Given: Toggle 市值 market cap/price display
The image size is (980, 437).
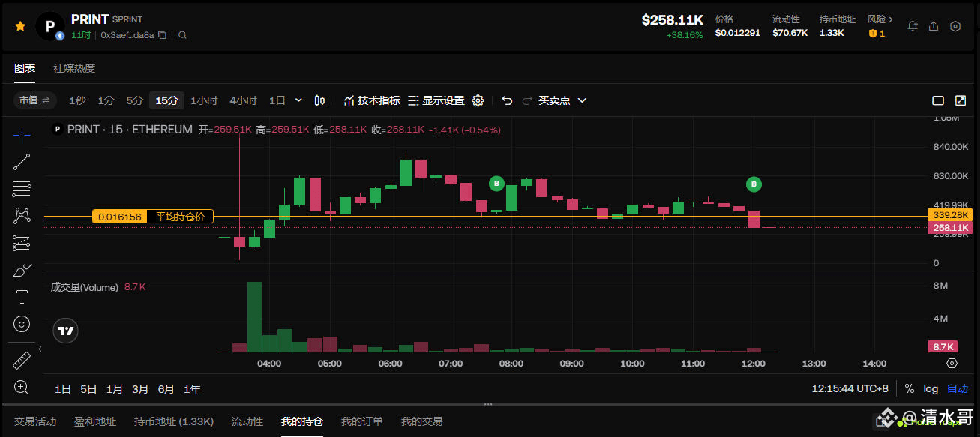Looking at the screenshot, I should [34, 100].
